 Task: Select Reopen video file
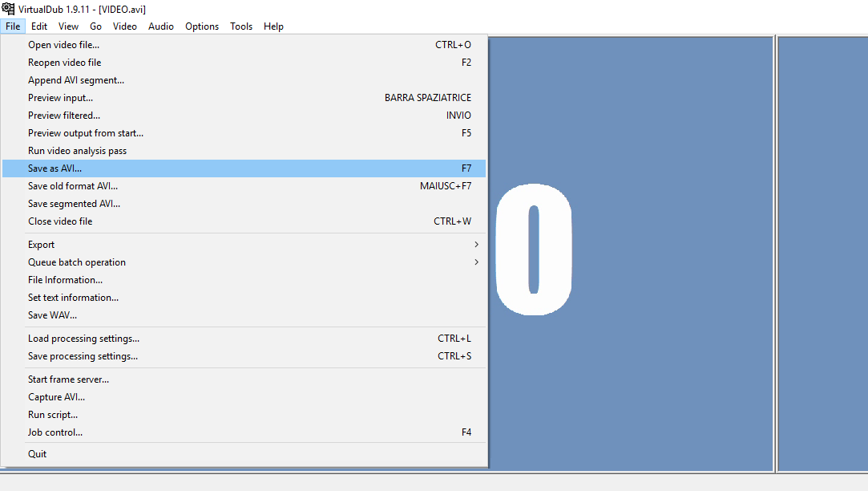(x=244, y=63)
